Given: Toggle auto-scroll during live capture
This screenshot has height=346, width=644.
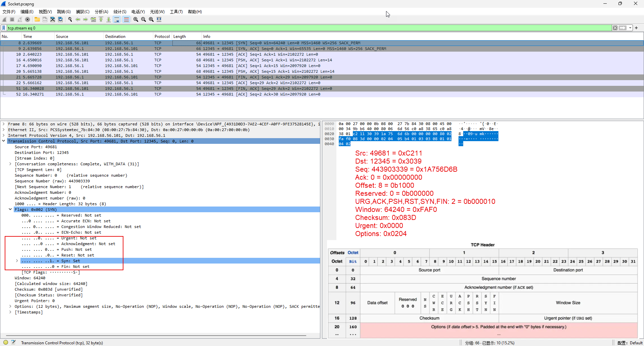Looking at the screenshot, I should click(117, 19).
